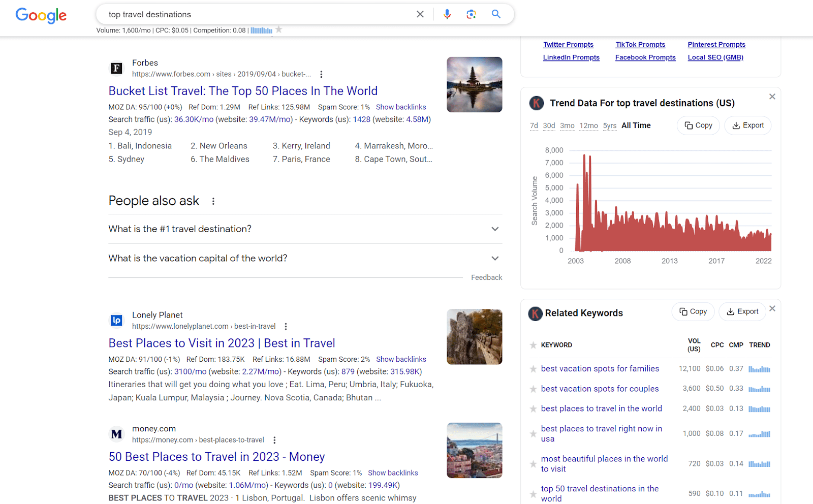
Task: Switch trend range to 5yrs
Action: coord(610,125)
